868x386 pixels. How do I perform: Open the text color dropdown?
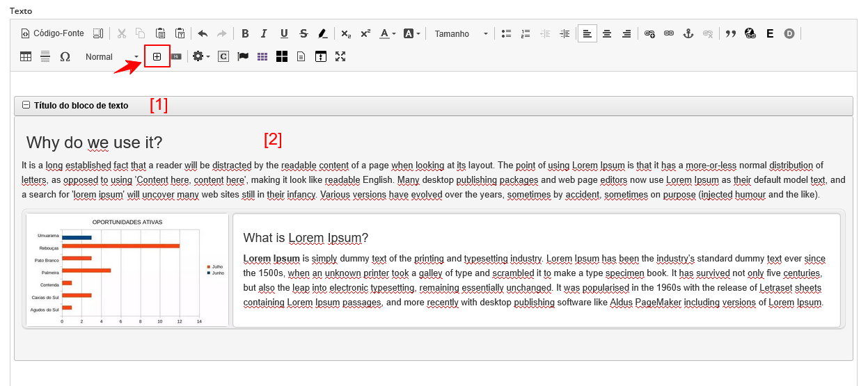(x=388, y=33)
